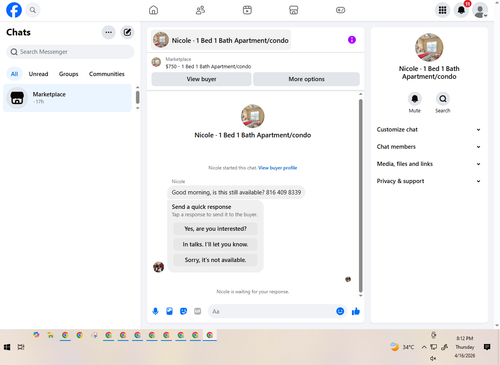This screenshot has height=365, width=500.
Task: Click the listing thumbnail in right panel
Action: (x=429, y=47)
